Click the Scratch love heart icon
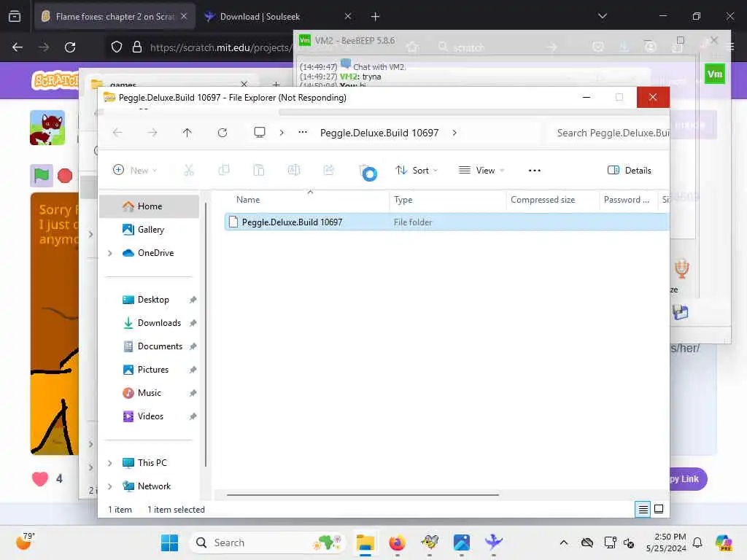747x560 pixels. (40, 478)
